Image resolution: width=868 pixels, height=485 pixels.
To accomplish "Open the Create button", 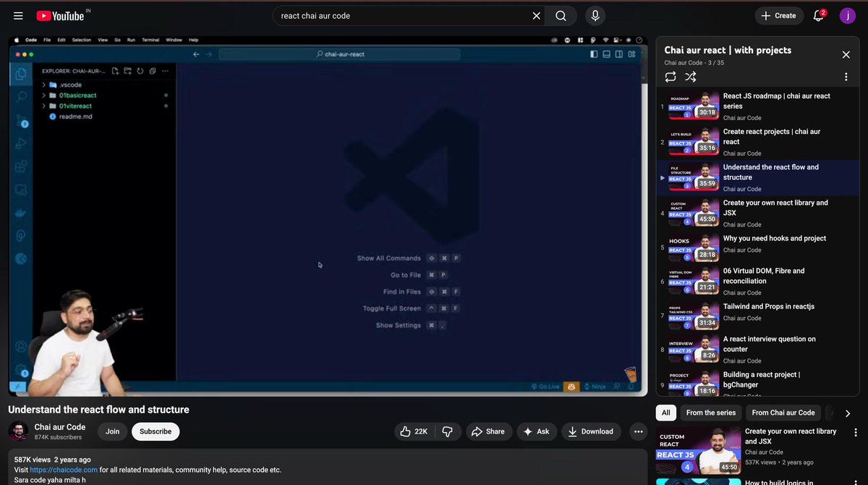I will [x=779, y=15].
